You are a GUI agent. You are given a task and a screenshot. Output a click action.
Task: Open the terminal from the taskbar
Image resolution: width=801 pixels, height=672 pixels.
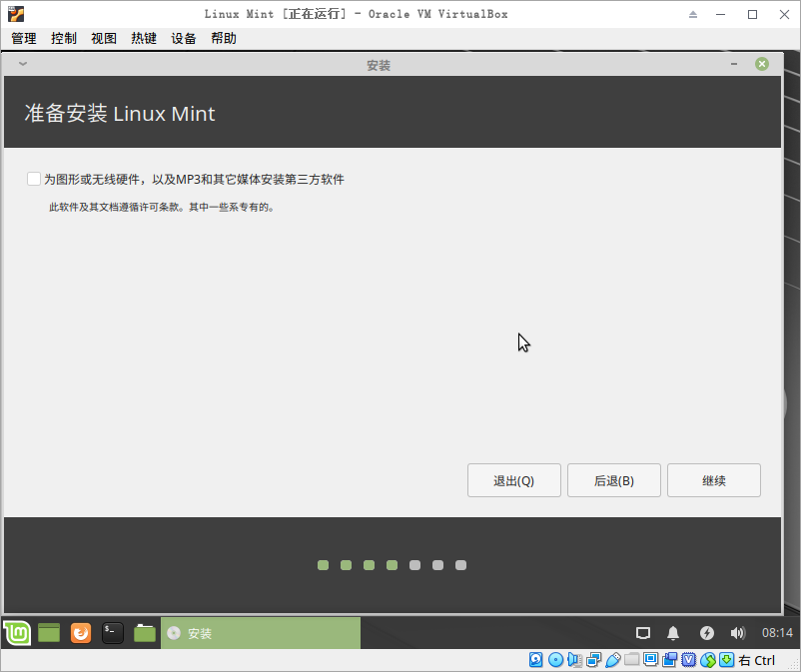(x=112, y=632)
